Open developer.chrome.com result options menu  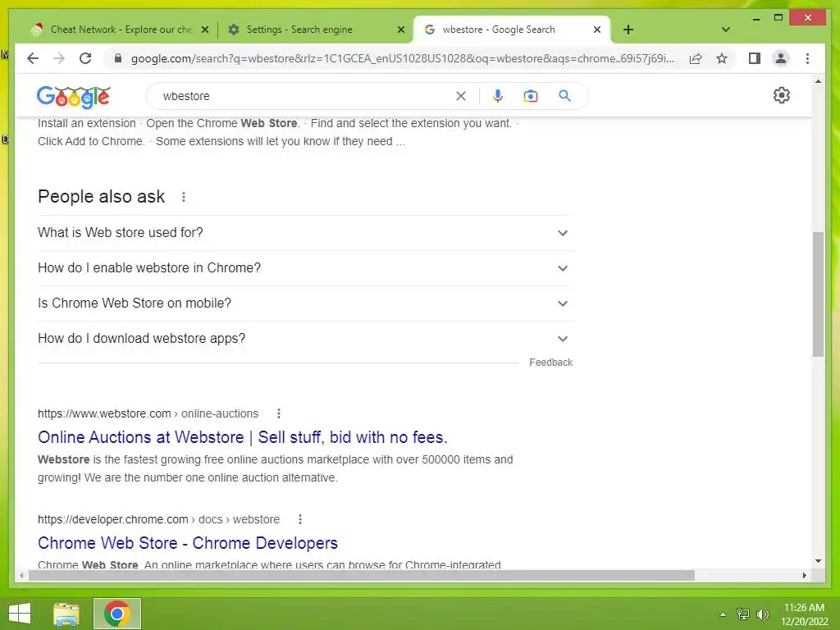[x=300, y=519]
